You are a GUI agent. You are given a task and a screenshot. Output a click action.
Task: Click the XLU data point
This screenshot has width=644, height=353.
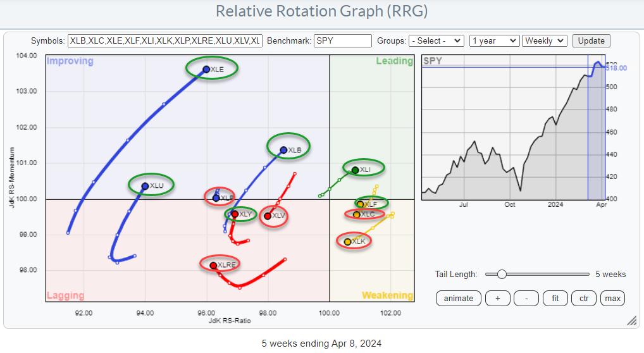[x=146, y=186]
